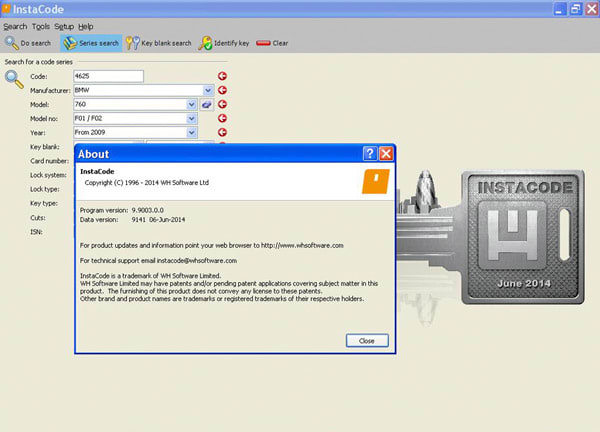600x432 pixels.
Task: Open the Search menu
Action: (x=15, y=26)
